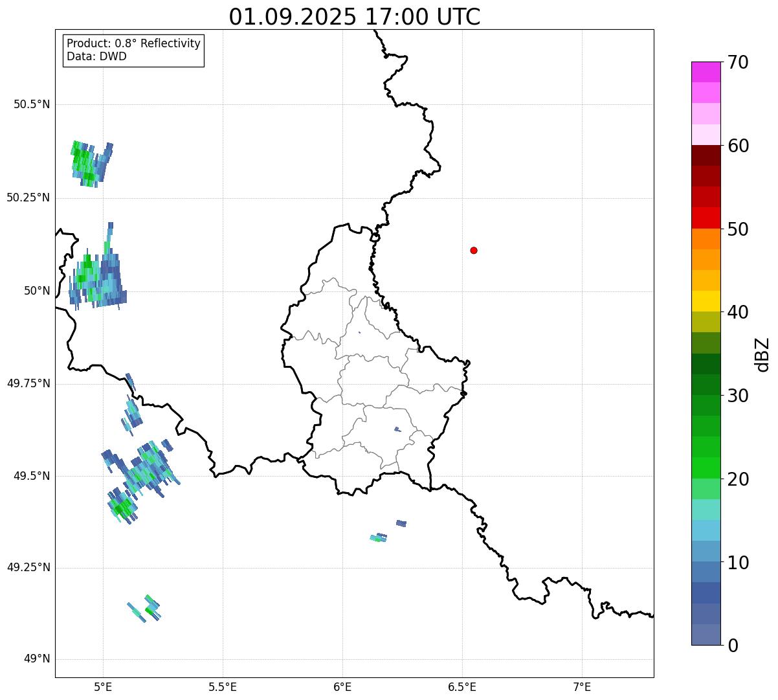Image resolution: width=778 pixels, height=700 pixels.
Task: Click the '49°N' latitude label
Action: (x=37, y=659)
